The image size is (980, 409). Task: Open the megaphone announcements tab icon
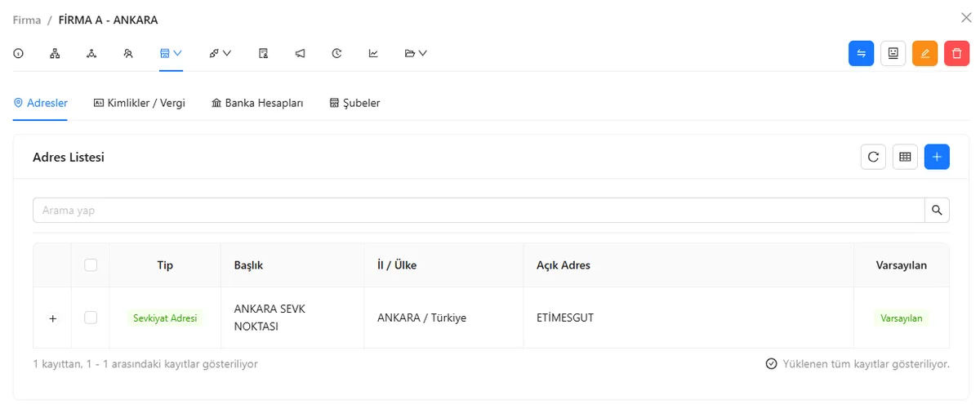[x=300, y=53]
